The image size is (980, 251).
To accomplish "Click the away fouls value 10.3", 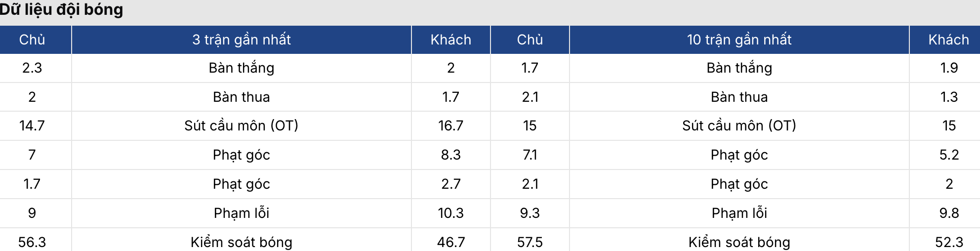I will [x=450, y=213].
